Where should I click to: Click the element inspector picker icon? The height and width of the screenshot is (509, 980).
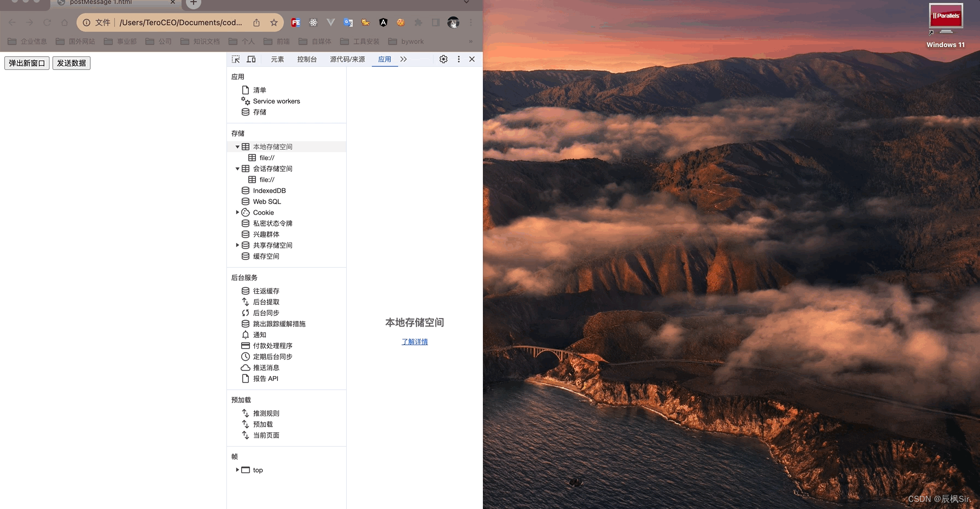[x=236, y=59]
